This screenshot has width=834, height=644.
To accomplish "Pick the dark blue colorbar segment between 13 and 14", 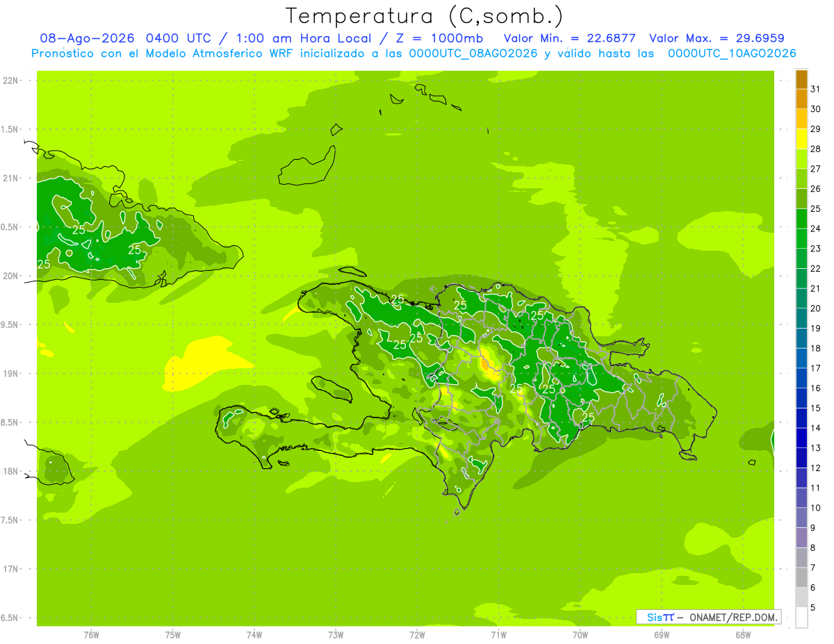I will click(x=801, y=438).
